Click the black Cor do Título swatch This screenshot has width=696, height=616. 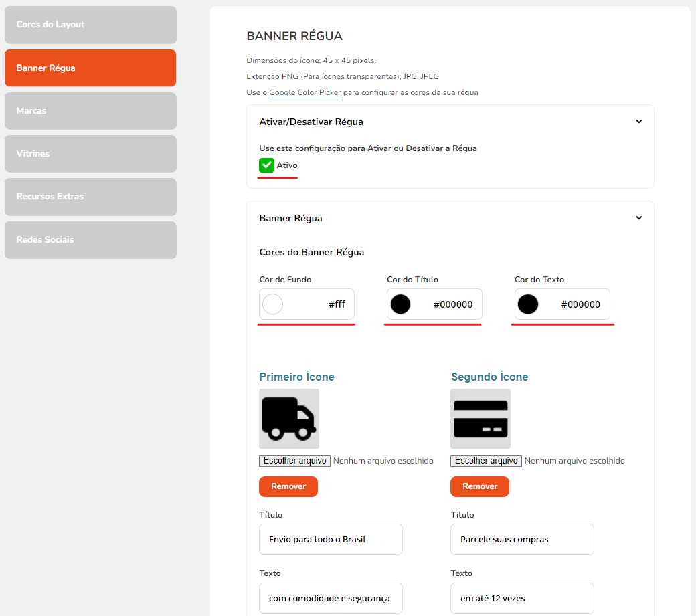tap(400, 304)
